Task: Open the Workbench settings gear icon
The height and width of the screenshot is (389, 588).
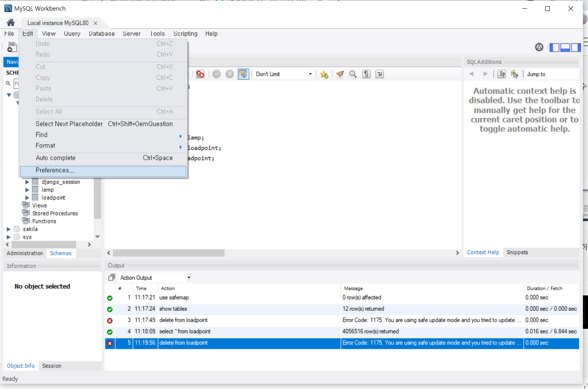Action: 539,47
